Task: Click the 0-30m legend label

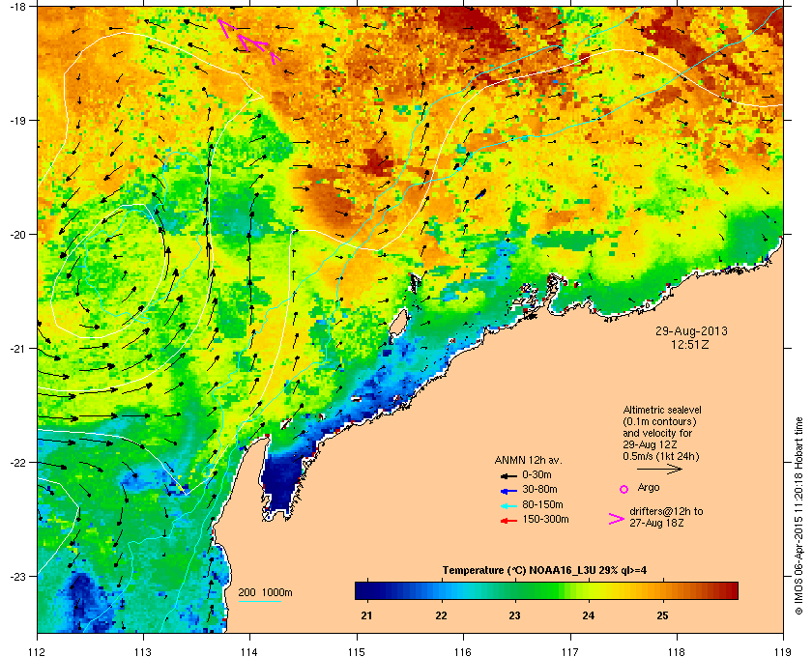Action: coord(536,474)
